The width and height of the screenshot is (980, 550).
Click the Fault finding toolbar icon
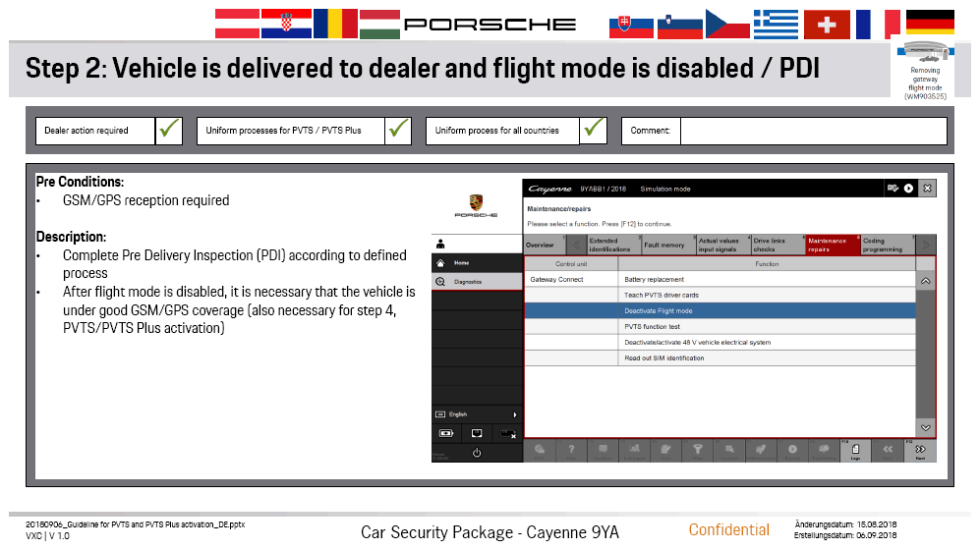[x=825, y=450]
